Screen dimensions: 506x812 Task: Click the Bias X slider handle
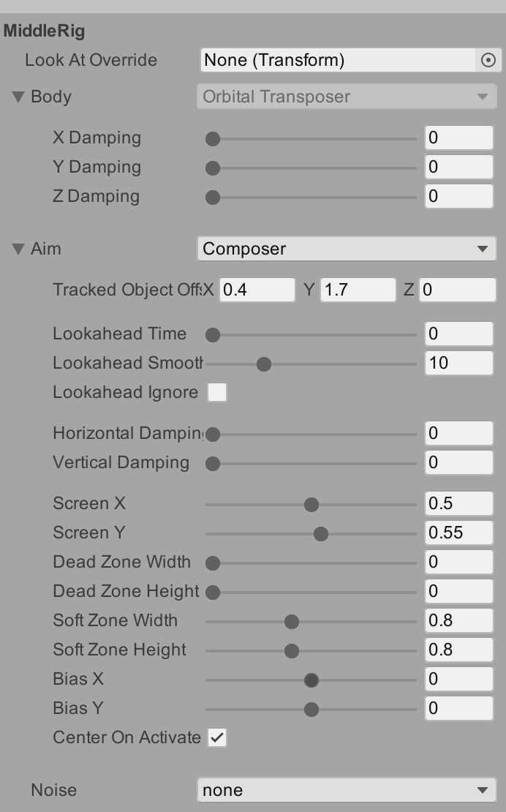point(311,680)
